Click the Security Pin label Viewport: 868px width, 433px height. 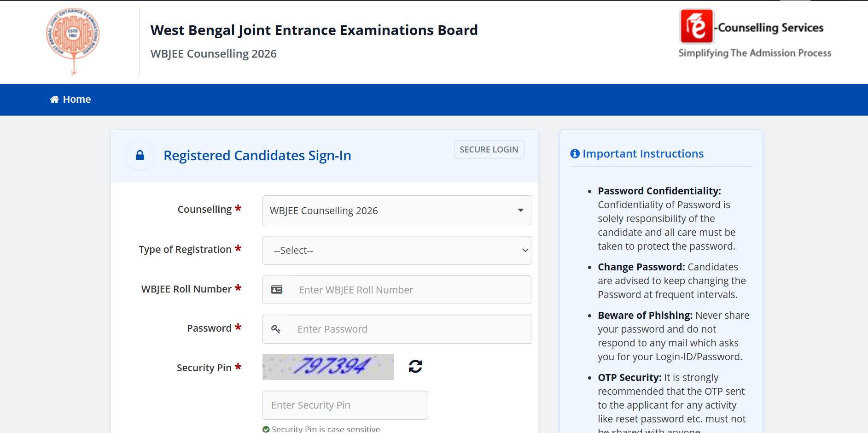204,368
